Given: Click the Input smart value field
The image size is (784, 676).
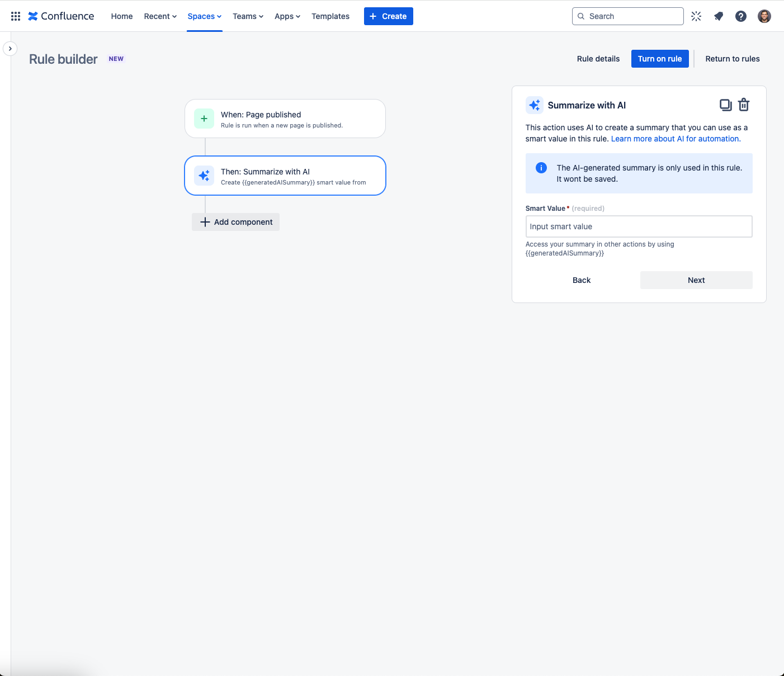Looking at the screenshot, I should [x=639, y=226].
